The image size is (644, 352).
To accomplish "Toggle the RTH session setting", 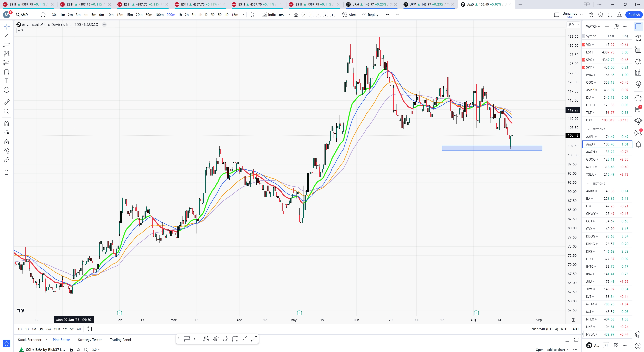I will (x=564, y=329).
